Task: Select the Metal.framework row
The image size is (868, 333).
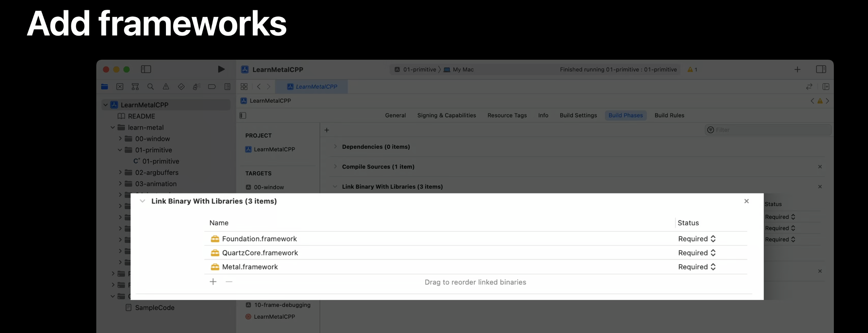Action: click(x=475, y=267)
